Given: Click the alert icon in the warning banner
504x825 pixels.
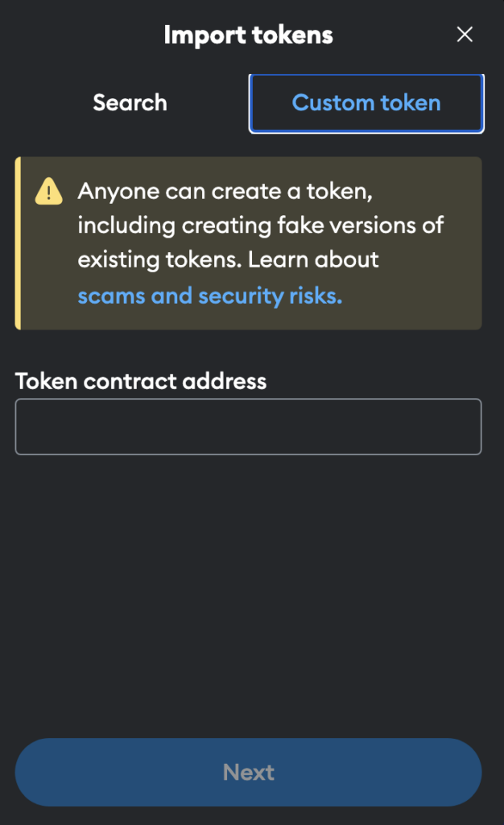Looking at the screenshot, I should coord(48,192).
